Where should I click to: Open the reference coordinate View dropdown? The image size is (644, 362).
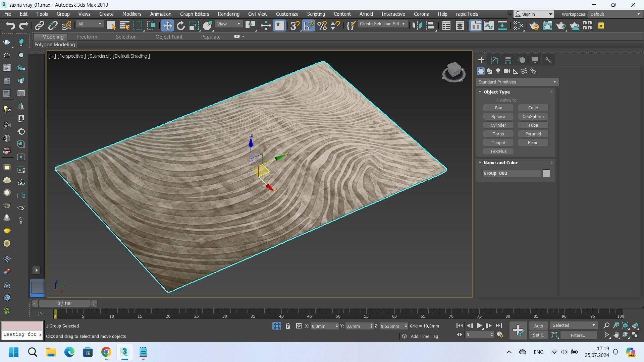click(x=229, y=24)
